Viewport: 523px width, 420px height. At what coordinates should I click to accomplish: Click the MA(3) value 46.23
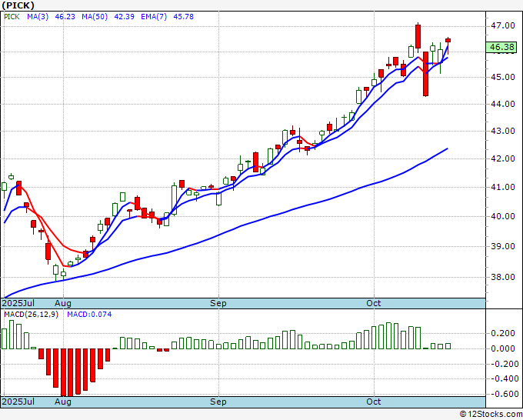[65, 17]
